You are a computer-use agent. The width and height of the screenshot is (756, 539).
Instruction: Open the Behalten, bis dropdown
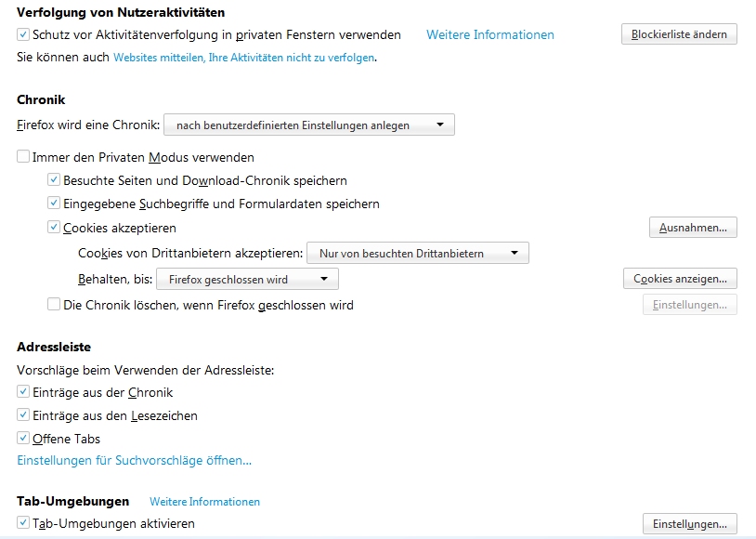click(x=248, y=278)
